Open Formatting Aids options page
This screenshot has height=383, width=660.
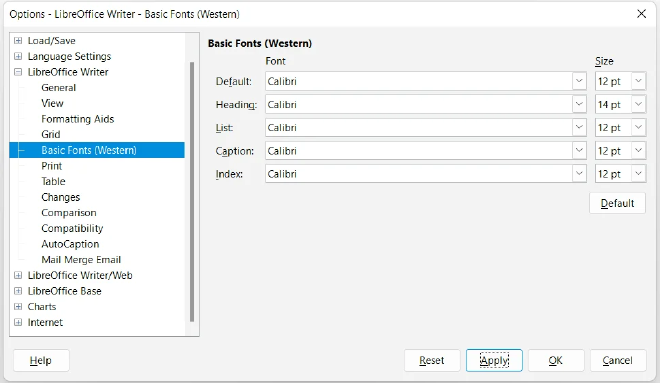point(77,119)
